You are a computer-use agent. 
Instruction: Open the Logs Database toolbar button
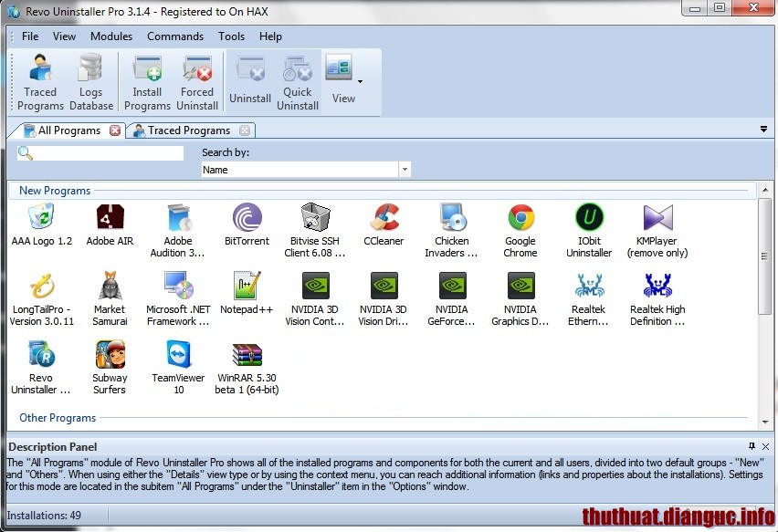[90, 82]
